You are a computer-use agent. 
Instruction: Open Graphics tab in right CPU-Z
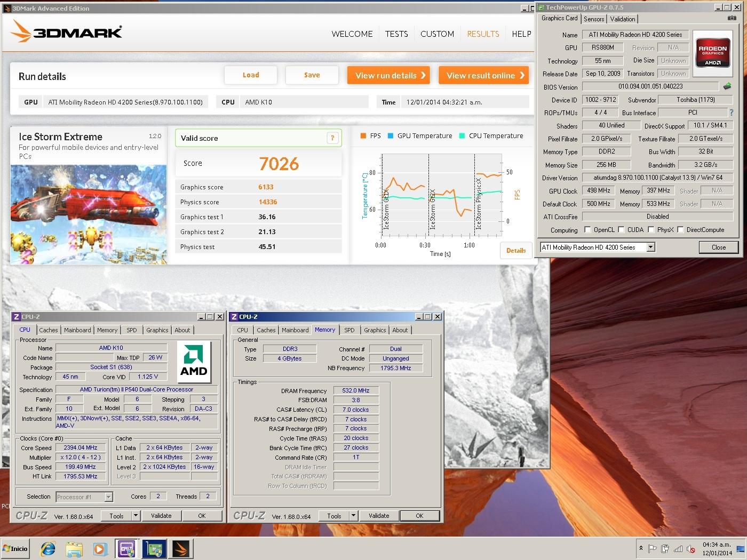pyautogui.click(x=375, y=330)
